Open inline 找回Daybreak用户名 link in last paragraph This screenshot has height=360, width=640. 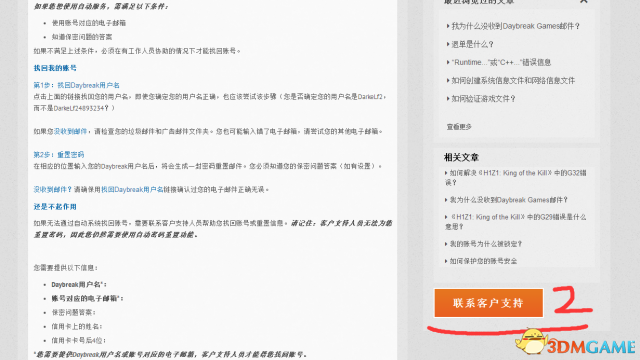coord(132,189)
